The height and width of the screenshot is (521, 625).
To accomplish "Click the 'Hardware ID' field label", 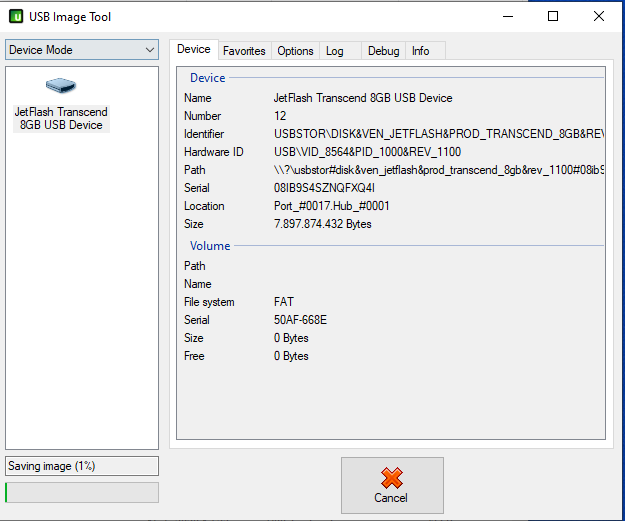I will point(214,152).
